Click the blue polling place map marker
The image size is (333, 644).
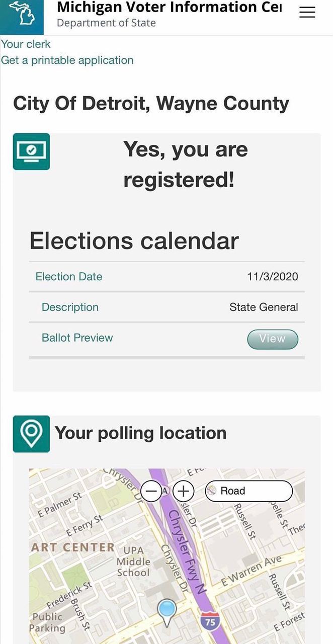[166, 610]
